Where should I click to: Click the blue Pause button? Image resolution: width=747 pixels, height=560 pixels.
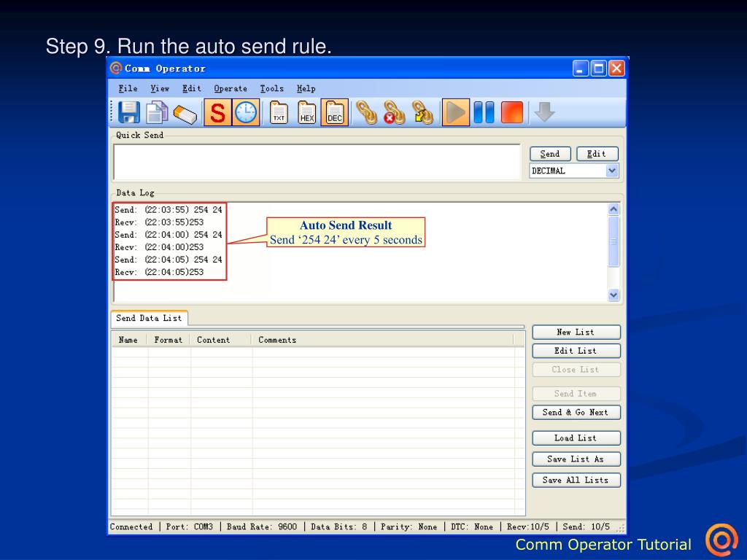(484, 113)
